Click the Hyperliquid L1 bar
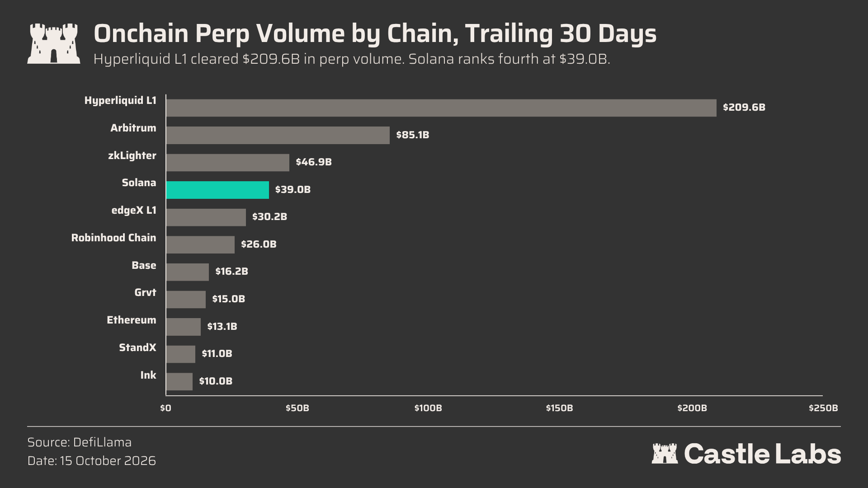The width and height of the screenshot is (868, 488). coord(441,108)
